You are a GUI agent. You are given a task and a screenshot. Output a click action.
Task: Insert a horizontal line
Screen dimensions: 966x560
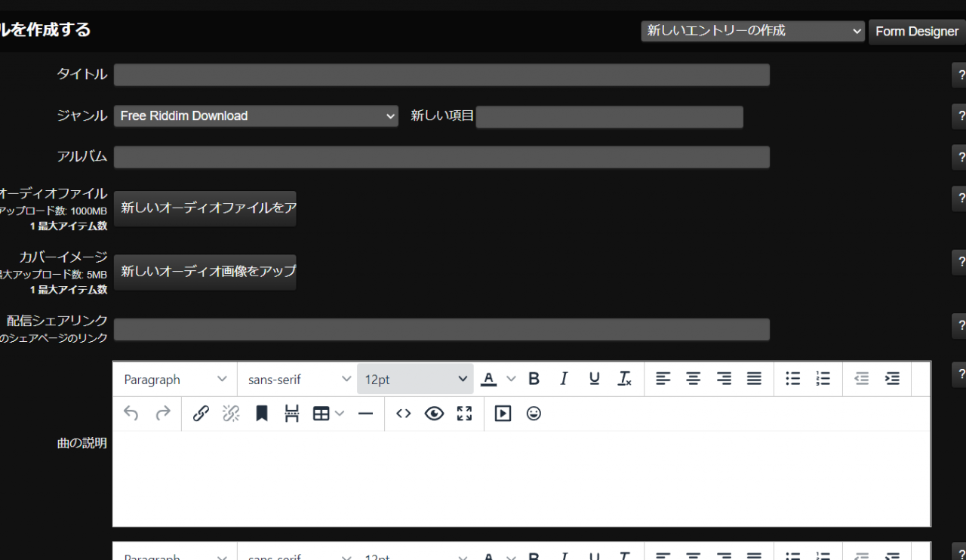tap(365, 414)
